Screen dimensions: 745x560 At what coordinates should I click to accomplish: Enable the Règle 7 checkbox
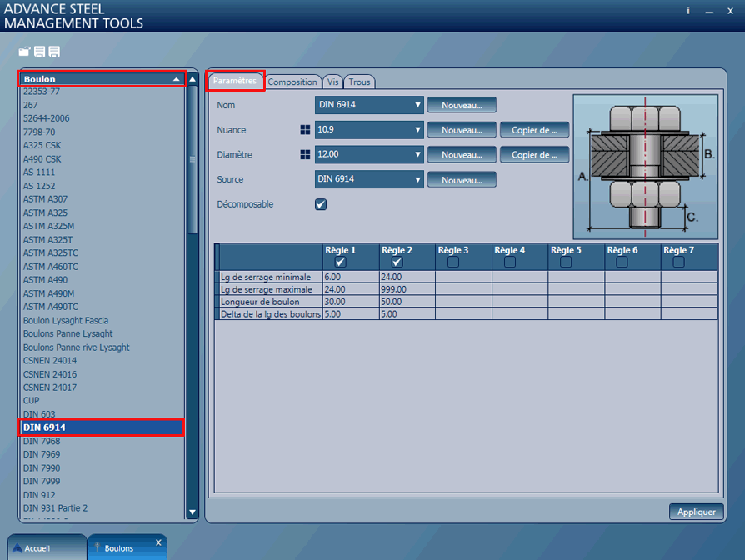tap(678, 262)
